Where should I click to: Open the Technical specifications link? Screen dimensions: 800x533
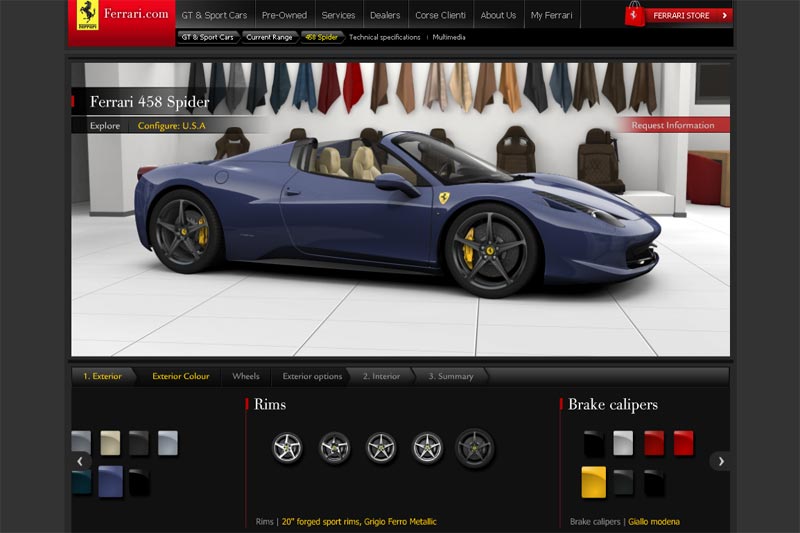click(x=385, y=37)
